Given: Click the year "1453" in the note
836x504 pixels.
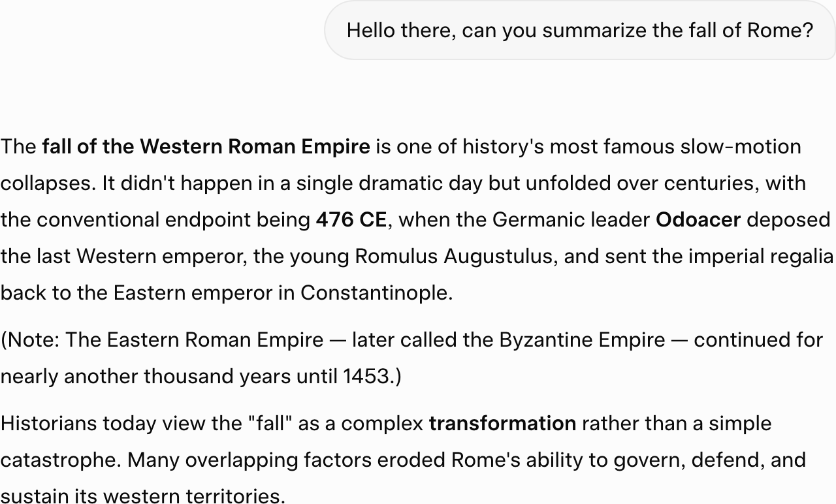Looking at the screenshot, I should tap(366, 377).
